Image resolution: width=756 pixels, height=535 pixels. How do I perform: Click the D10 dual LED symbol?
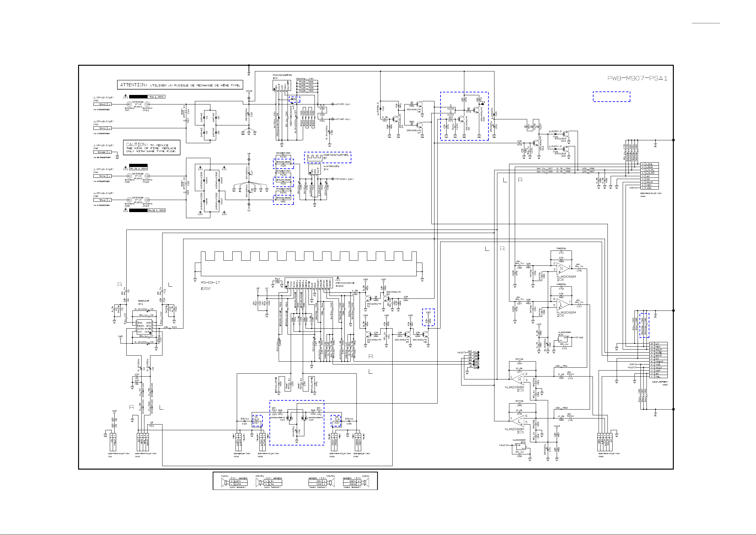(x=290, y=418)
